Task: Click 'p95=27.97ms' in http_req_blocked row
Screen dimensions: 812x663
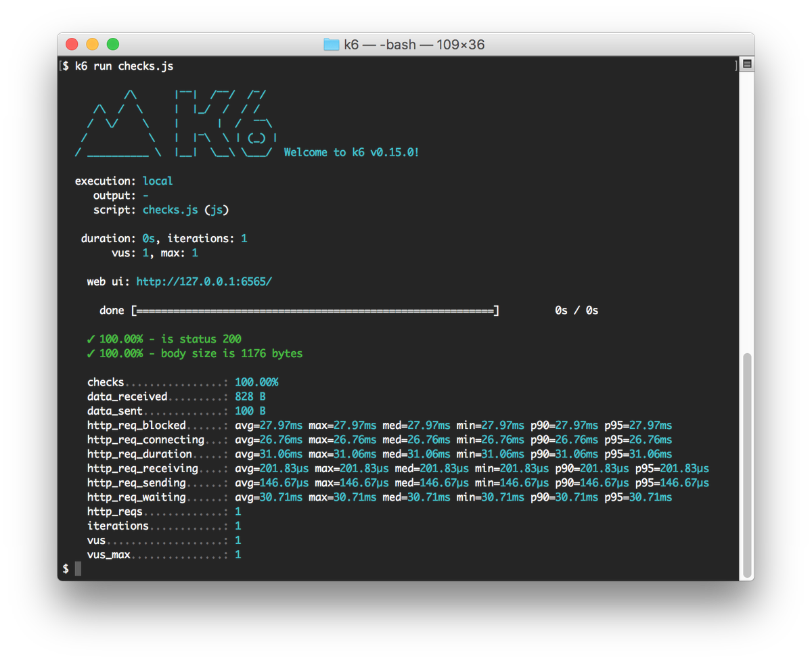Action: click(x=638, y=426)
